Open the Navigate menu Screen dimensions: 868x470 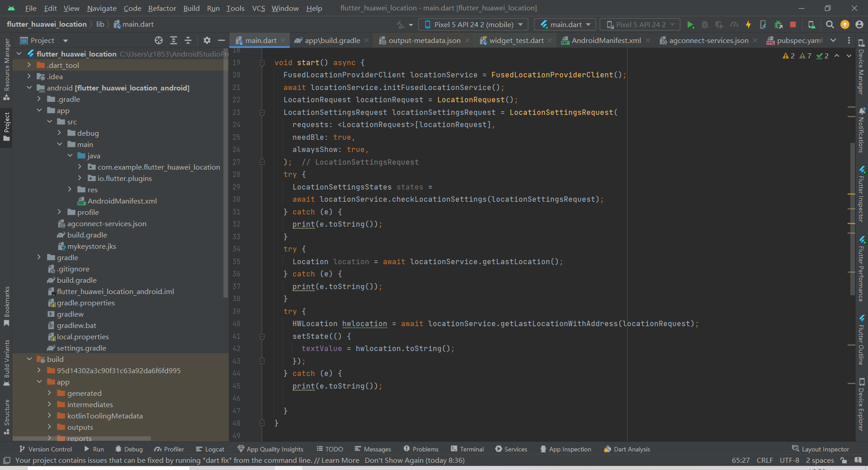coord(102,8)
